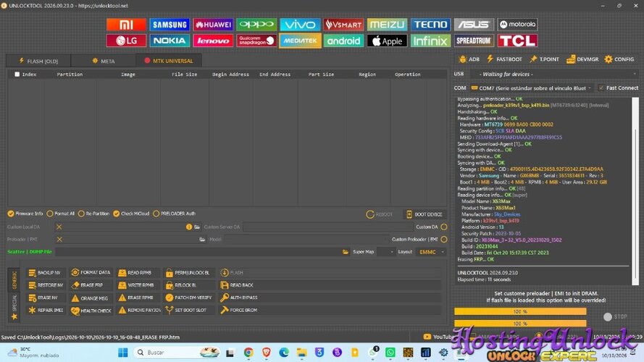The width and height of the screenshot is (644, 362).
Task: Select the MediaTek platform logo
Action: point(300,41)
